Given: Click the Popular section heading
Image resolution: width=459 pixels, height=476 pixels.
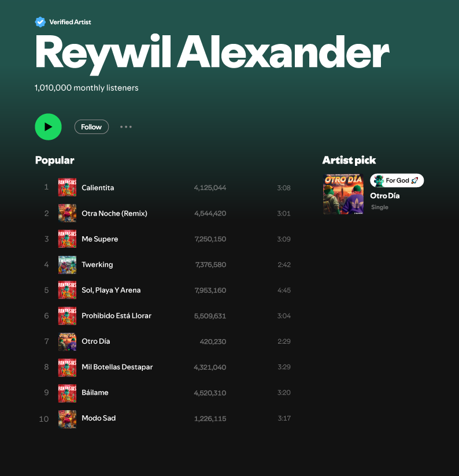Looking at the screenshot, I should 55,160.
